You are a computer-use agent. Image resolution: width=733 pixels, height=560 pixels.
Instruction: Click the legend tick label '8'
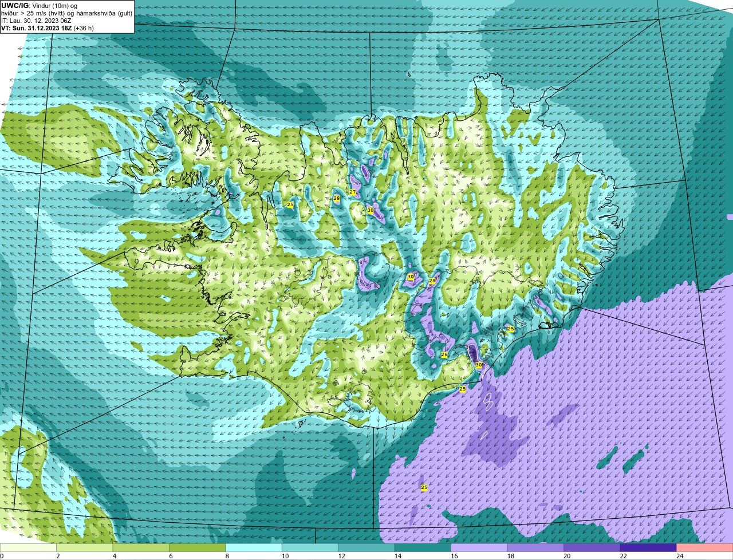click(x=227, y=556)
